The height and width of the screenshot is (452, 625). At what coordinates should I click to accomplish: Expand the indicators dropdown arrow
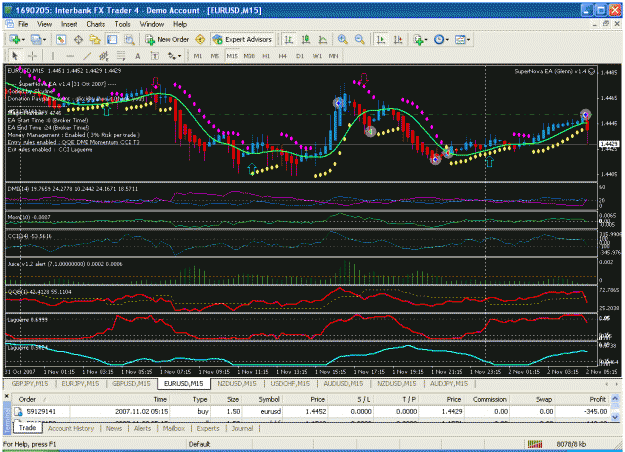pyautogui.click(x=426, y=40)
